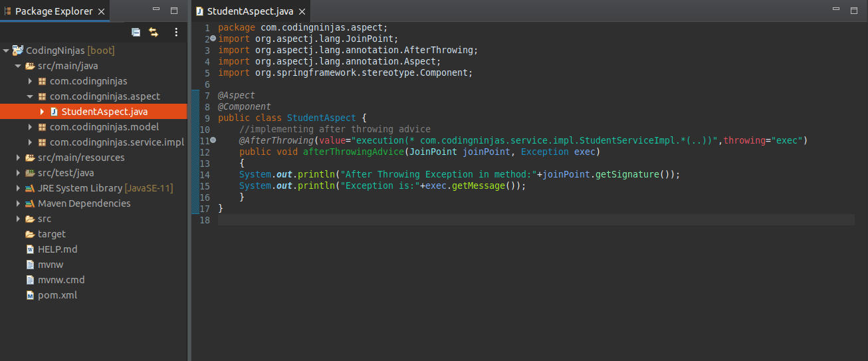Expand Maven Dependencies node
Image resolution: width=868 pixels, height=361 pixels.
pyautogui.click(x=18, y=203)
